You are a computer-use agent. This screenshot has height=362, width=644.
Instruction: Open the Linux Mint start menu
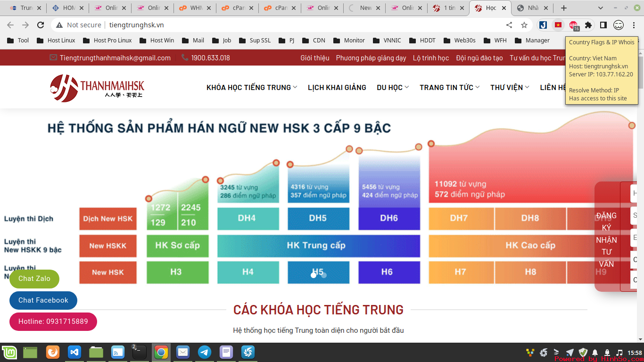[x=9, y=352]
